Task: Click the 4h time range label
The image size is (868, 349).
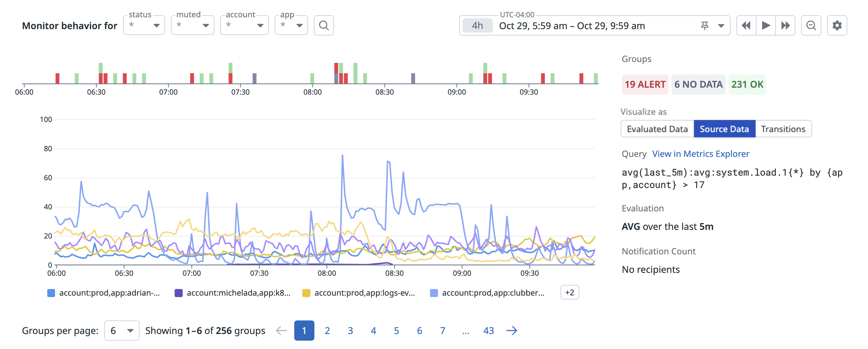Action: tap(477, 25)
